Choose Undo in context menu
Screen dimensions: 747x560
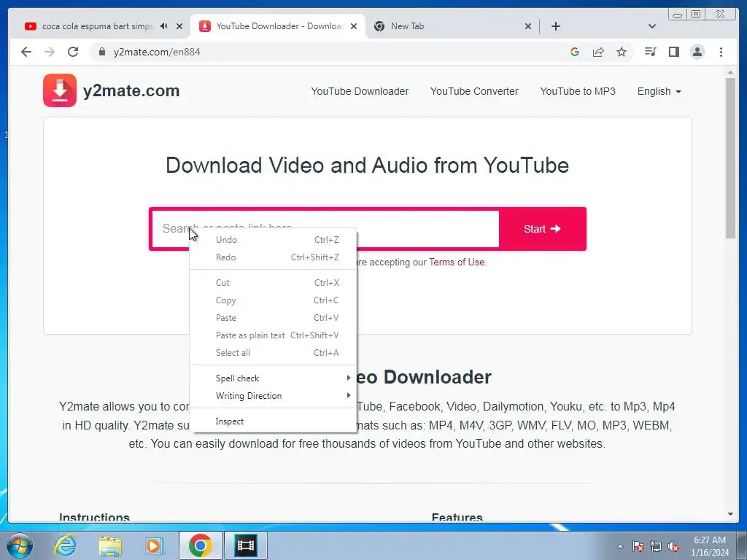273,239
